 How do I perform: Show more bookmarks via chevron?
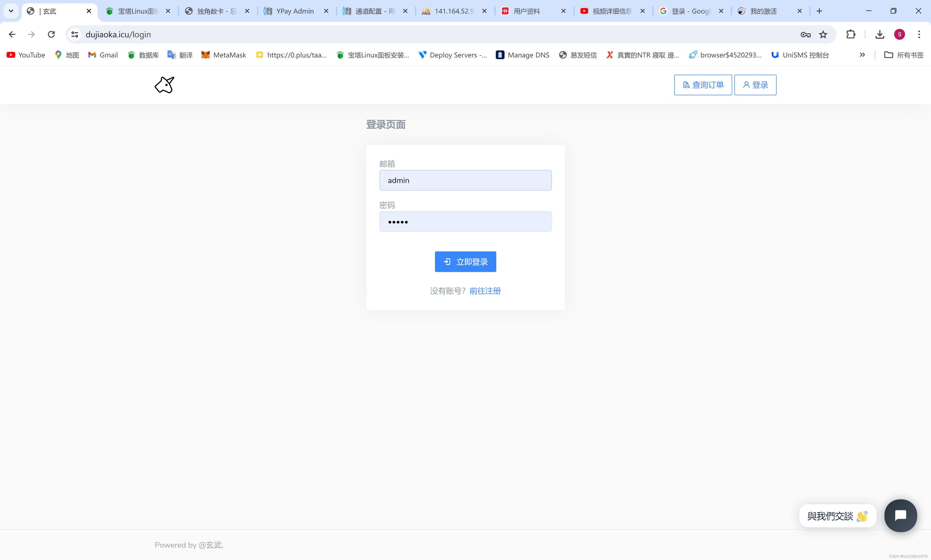[x=862, y=55]
